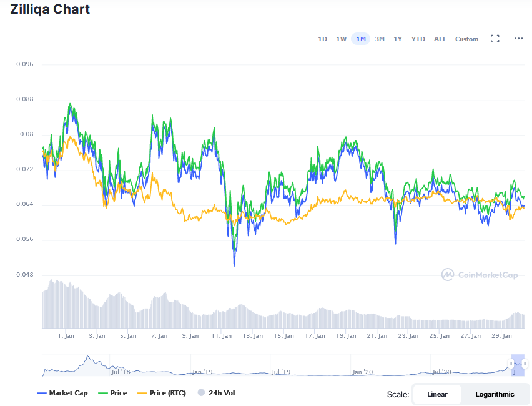The height and width of the screenshot is (406, 532).
Task: Click the Jul '19 label in navigator
Action: click(x=281, y=372)
